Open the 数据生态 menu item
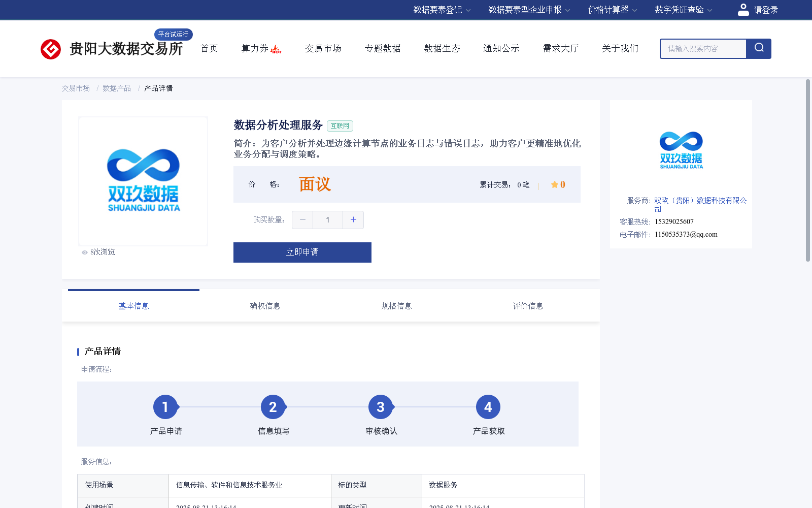 (442, 48)
